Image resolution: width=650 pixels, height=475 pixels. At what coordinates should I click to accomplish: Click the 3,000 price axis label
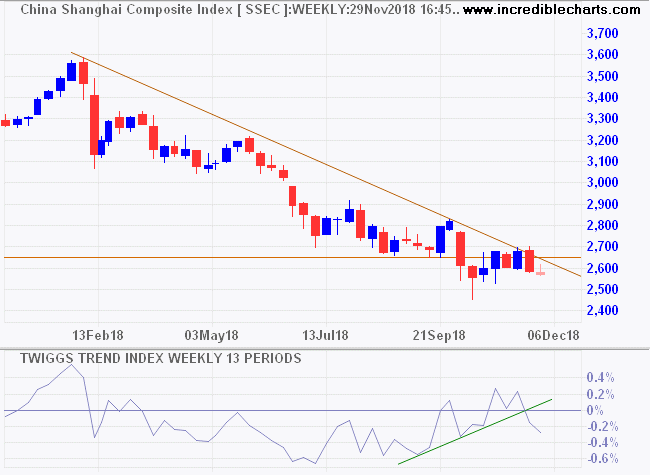[x=602, y=182]
